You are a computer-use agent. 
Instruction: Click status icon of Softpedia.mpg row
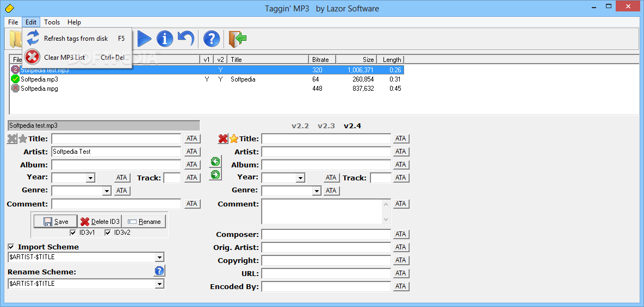click(15, 88)
